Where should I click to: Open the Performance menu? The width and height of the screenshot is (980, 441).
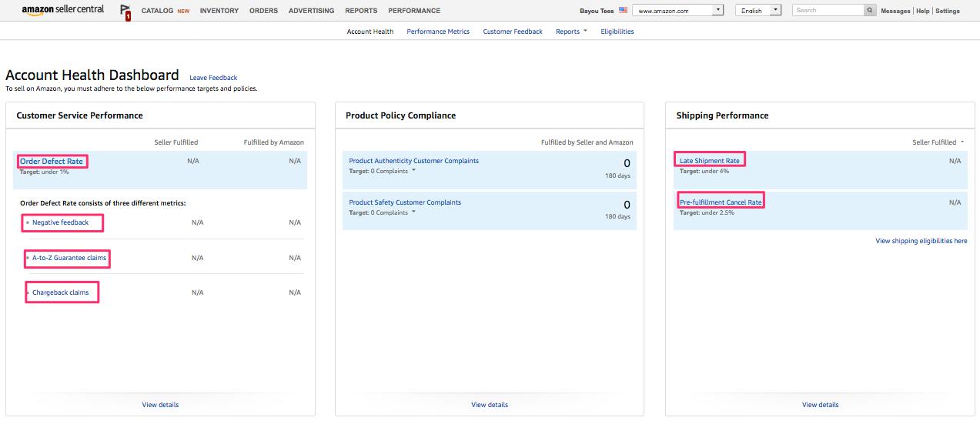[x=414, y=11]
